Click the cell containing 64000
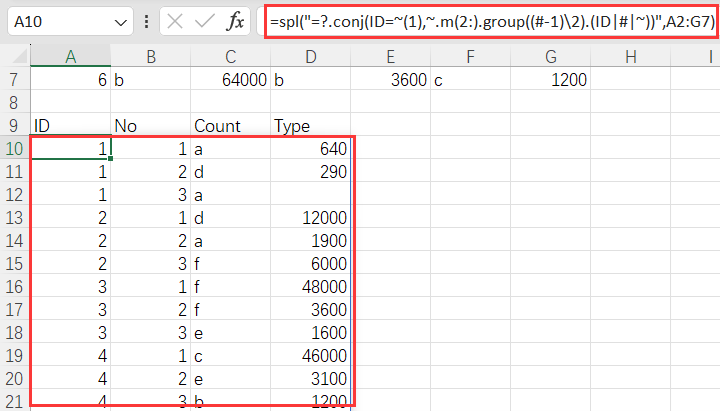Image resolution: width=720 pixels, height=411 pixels. [x=230, y=79]
